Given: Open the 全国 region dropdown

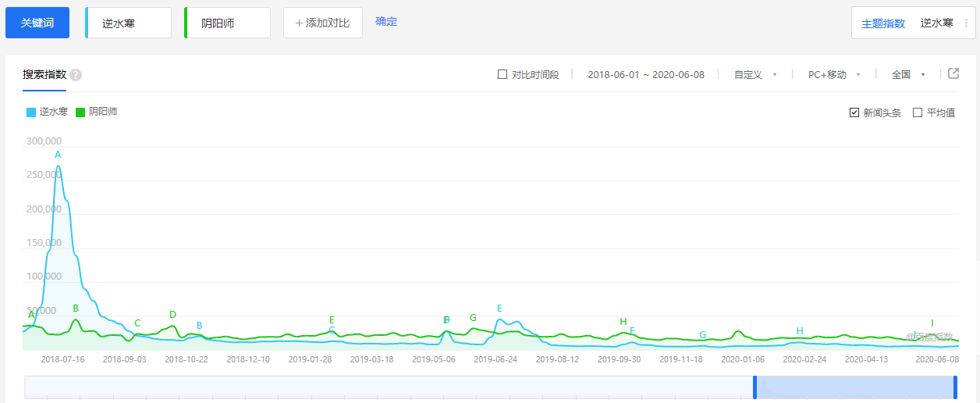Looking at the screenshot, I should (907, 75).
